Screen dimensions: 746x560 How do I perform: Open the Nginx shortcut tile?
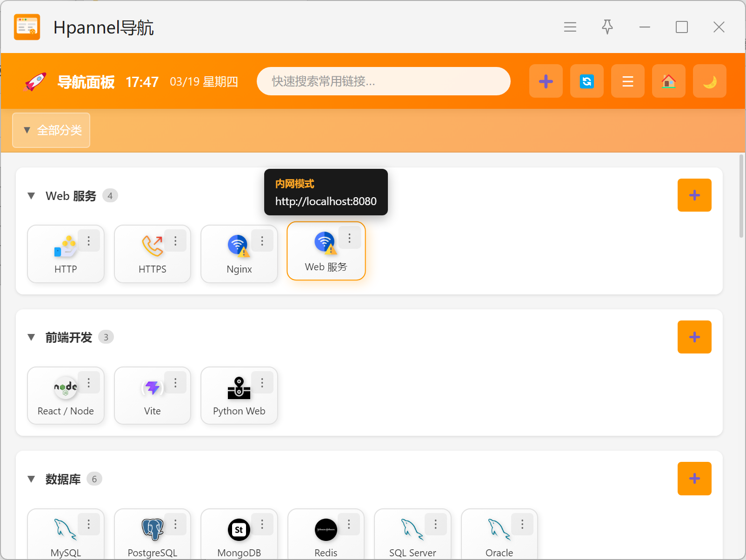click(x=239, y=255)
